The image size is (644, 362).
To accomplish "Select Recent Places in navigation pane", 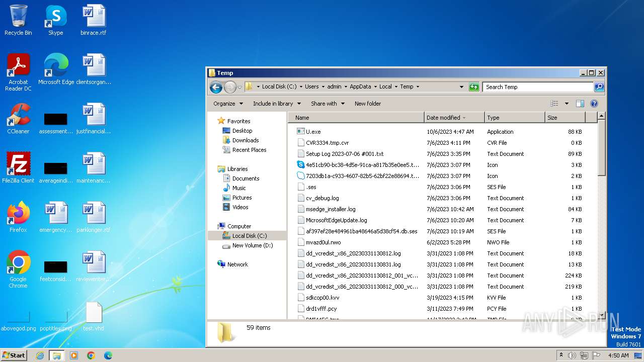I will pos(249,150).
